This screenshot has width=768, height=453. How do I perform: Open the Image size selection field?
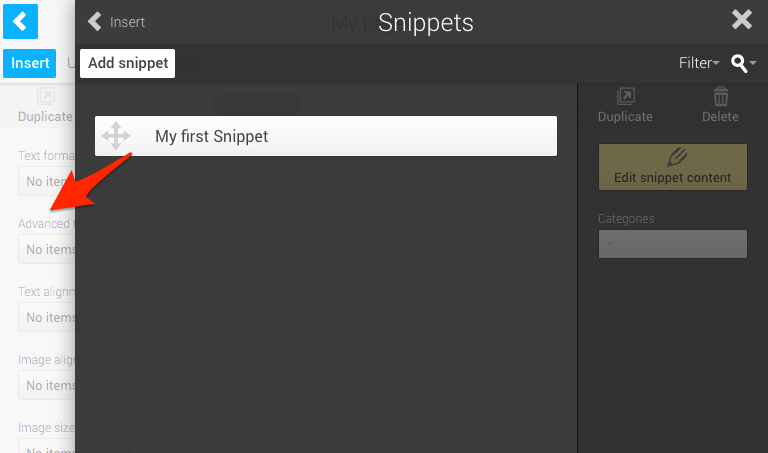click(x=46, y=445)
